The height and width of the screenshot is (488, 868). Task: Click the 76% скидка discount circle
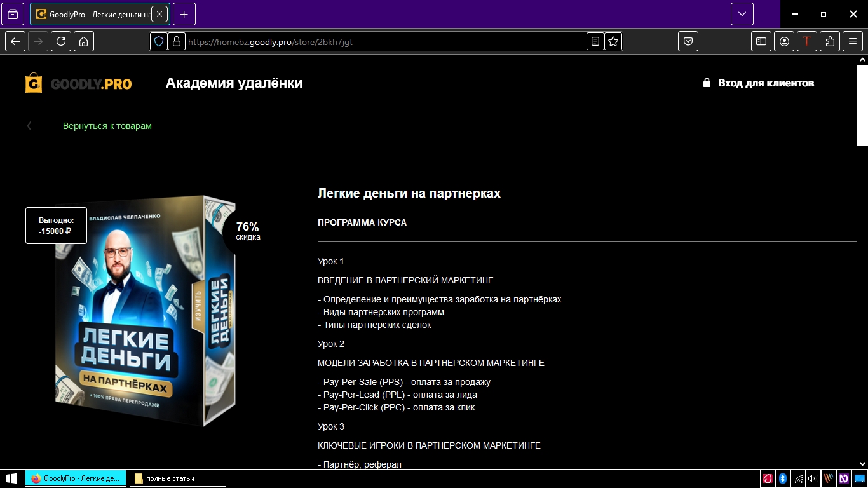pos(247,231)
